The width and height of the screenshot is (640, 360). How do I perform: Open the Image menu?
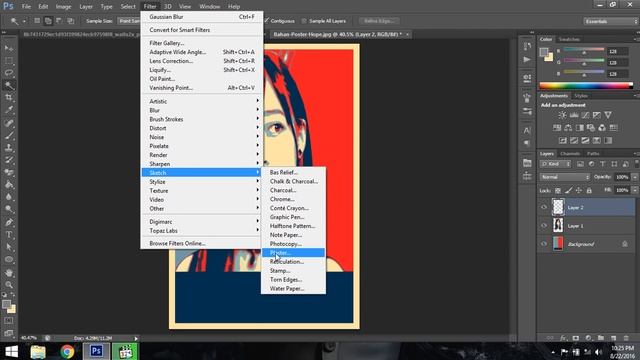pyautogui.click(x=63, y=7)
